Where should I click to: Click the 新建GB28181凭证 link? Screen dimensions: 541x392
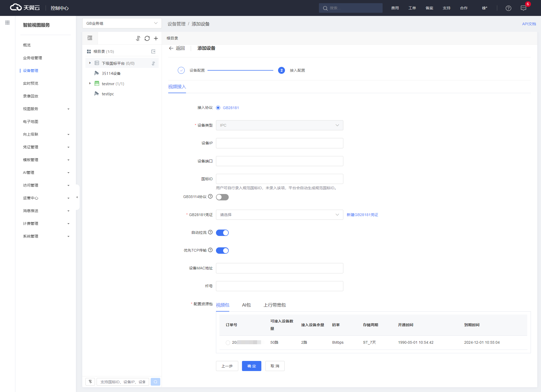[362, 215]
